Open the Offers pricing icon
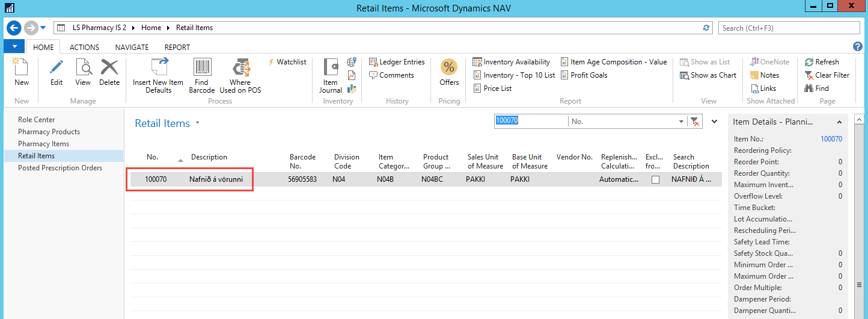Image resolution: width=868 pixels, height=319 pixels. point(449,72)
